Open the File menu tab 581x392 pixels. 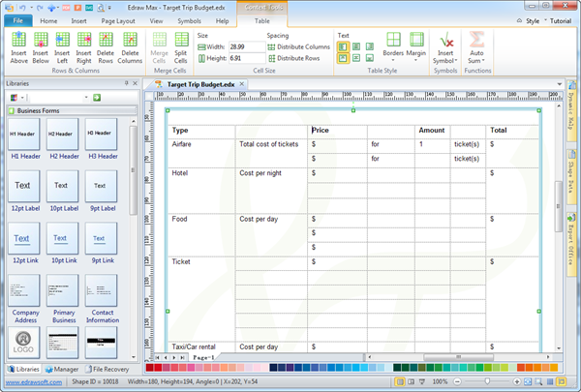click(18, 20)
